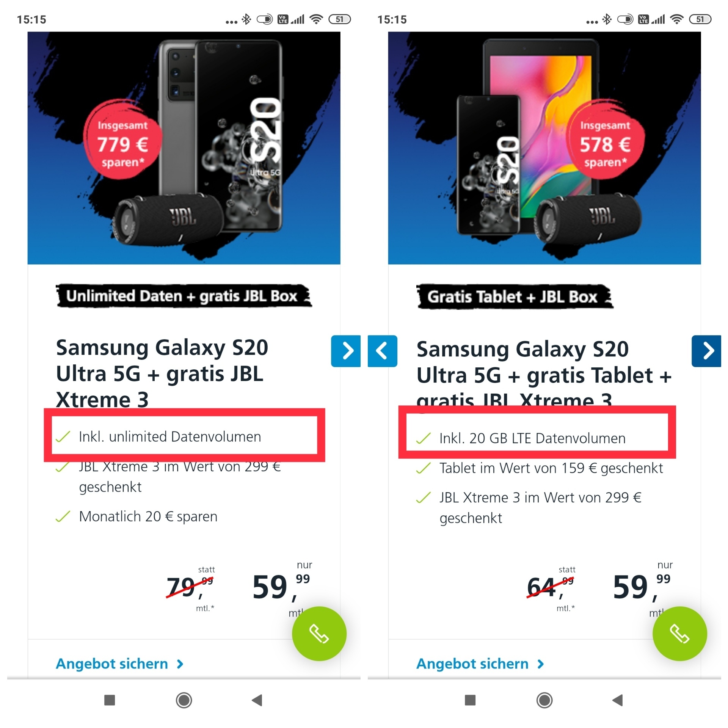Tap 'Inkl. unlimited Datenvolumen' checkmark item
This screenshot has height=728, width=728.
point(158,437)
